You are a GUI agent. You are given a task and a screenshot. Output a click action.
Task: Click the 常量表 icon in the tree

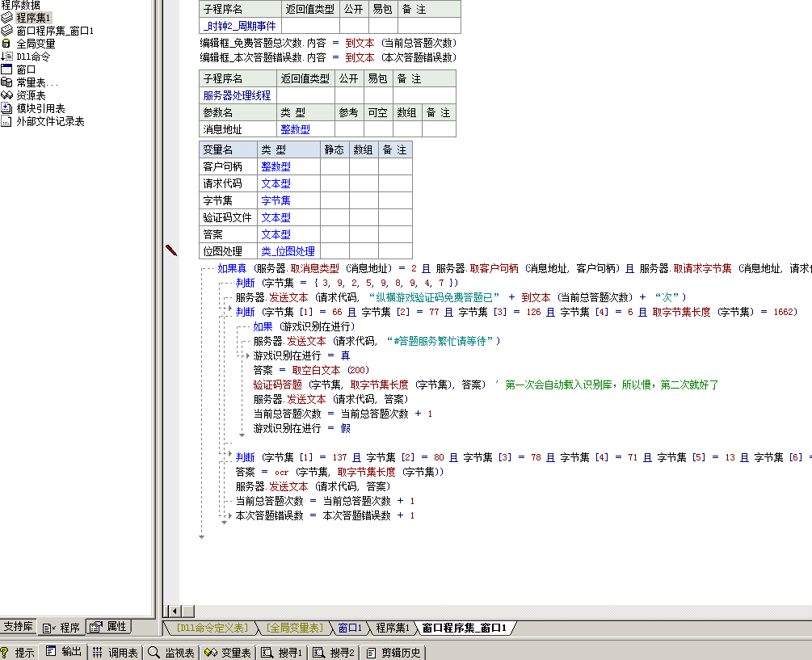(x=6, y=82)
